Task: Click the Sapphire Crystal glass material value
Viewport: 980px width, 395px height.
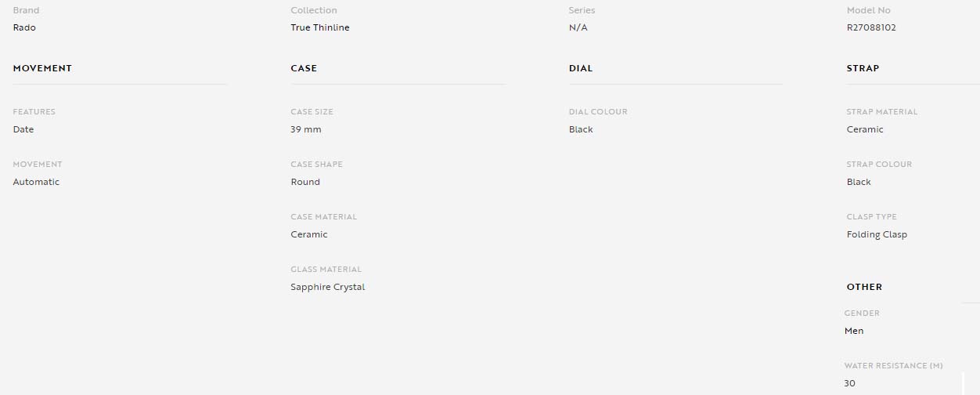Action: tap(328, 287)
